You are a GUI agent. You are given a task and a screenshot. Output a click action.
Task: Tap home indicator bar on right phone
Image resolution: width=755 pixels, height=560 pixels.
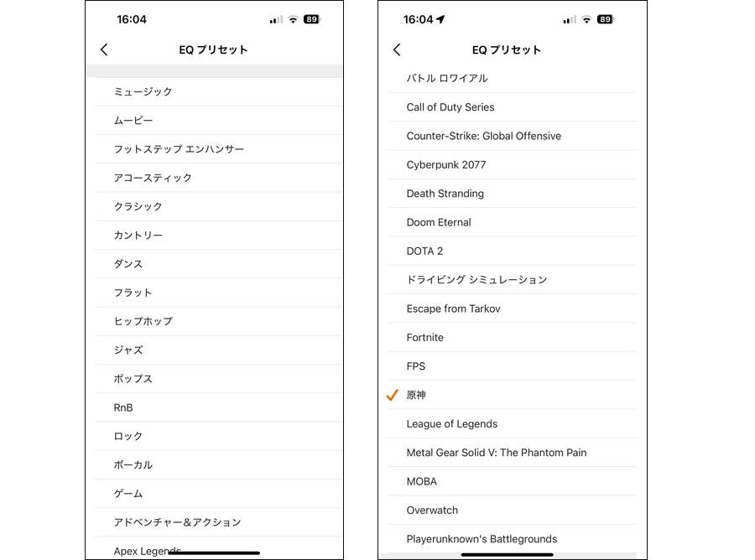coord(507,555)
